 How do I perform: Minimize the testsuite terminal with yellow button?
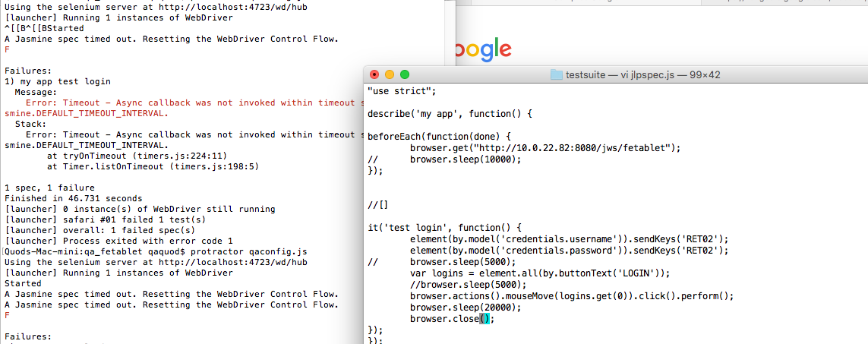point(389,74)
